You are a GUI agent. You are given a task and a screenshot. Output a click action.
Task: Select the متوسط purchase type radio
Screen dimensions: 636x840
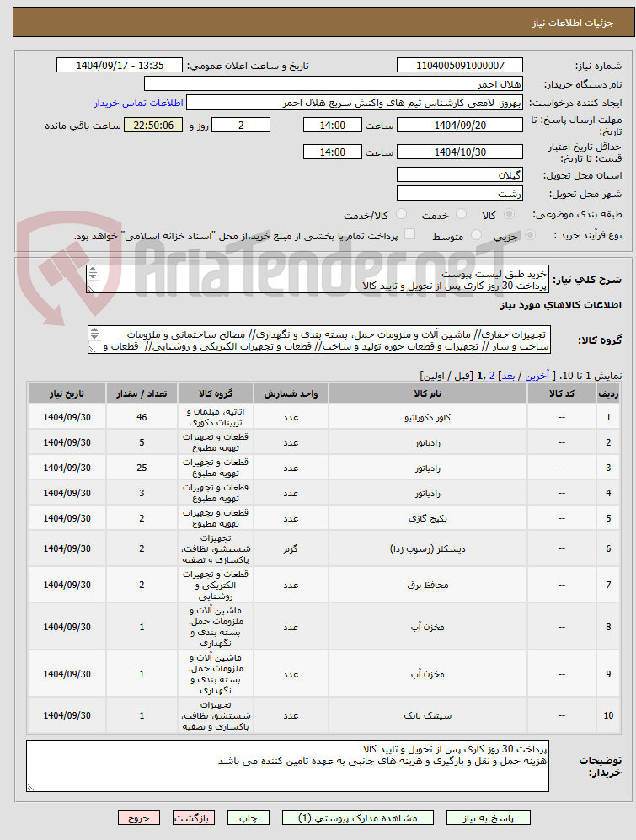pos(476,235)
